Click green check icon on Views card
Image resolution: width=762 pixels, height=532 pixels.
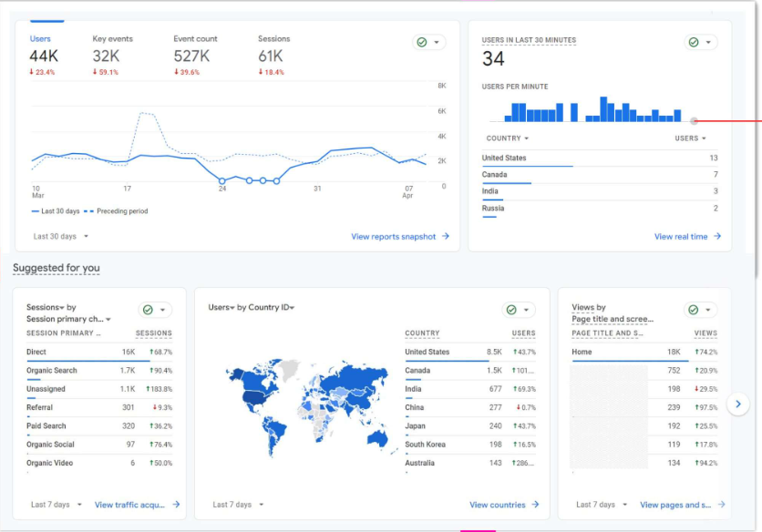pyautogui.click(x=694, y=310)
